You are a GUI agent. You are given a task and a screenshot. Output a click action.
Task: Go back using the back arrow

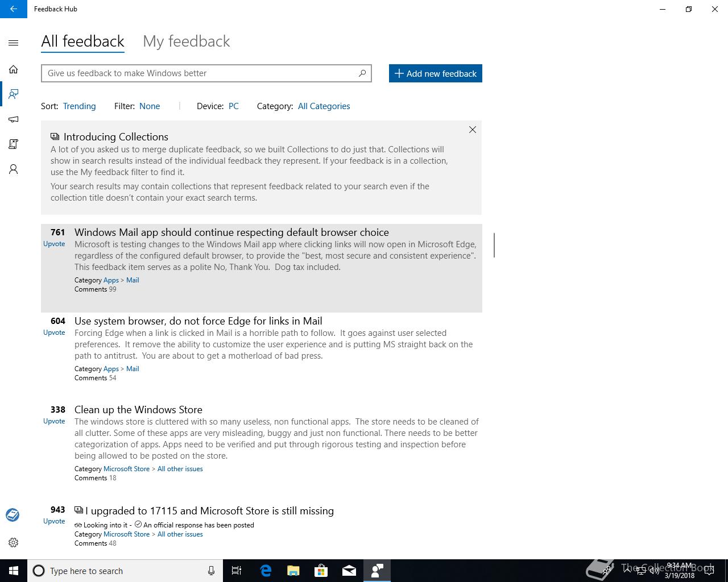pos(14,9)
